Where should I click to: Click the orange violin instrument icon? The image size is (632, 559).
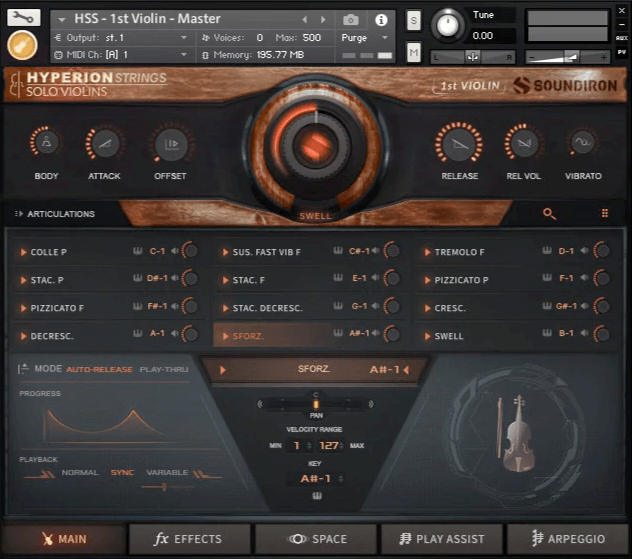click(23, 45)
